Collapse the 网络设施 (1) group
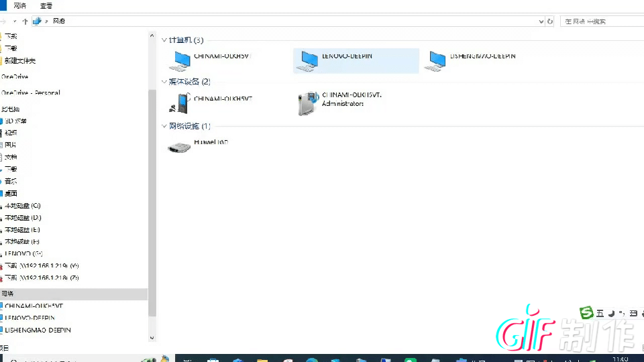Viewport: 644px width, 362px height. tap(164, 126)
